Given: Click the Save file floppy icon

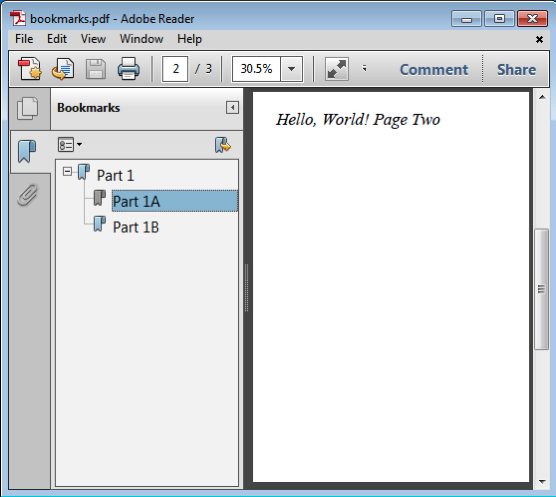Looking at the screenshot, I should (x=96, y=69).
